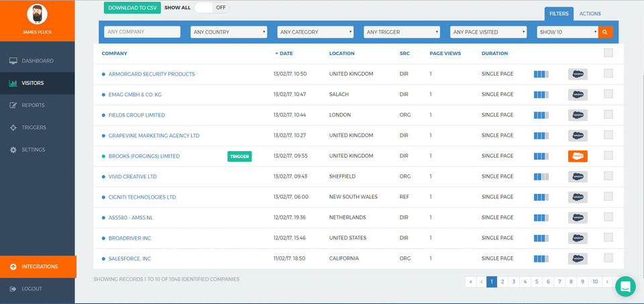Check the box for Fields Group Limited
The width and height of the screenshot is (644, 304).
[608, 114]
